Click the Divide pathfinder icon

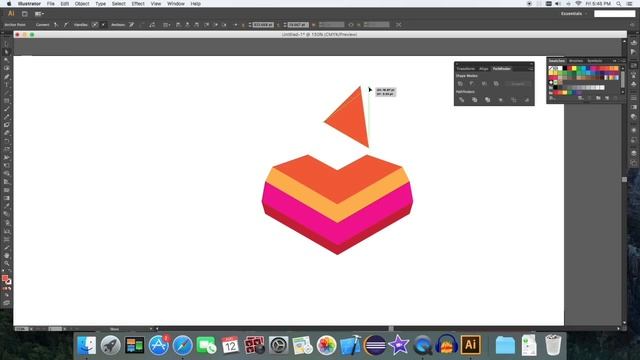462,100
